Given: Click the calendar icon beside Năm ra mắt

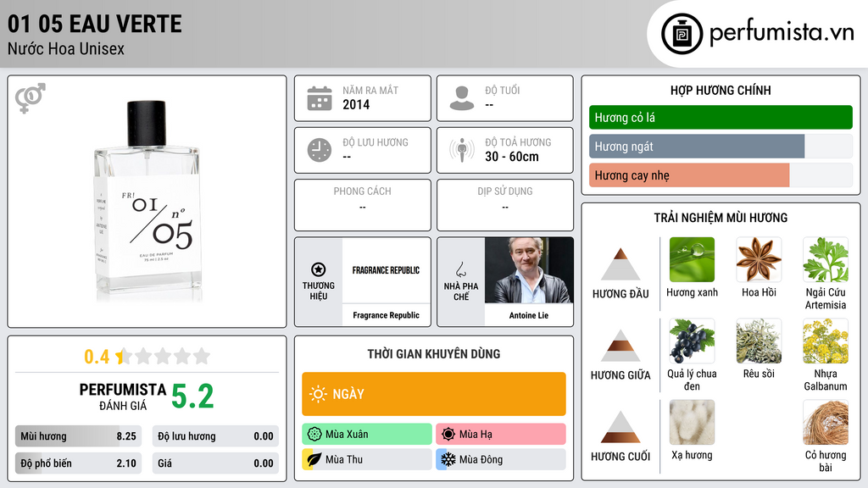Looking at the screenshot, I should pyautogui.click(x=320, y=98).
